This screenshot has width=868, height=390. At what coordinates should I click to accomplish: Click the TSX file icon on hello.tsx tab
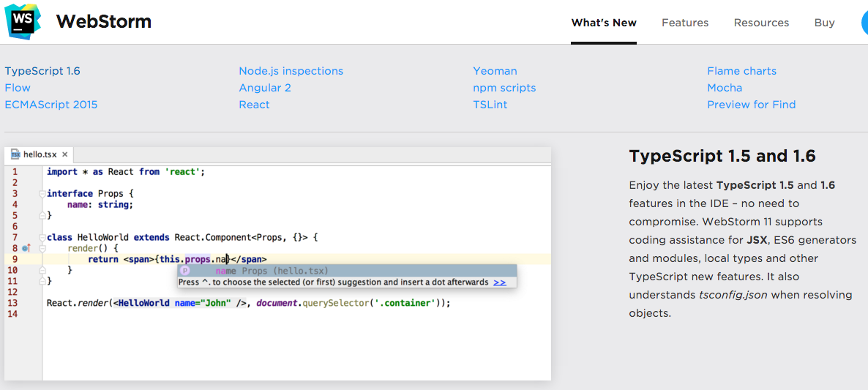15,154
